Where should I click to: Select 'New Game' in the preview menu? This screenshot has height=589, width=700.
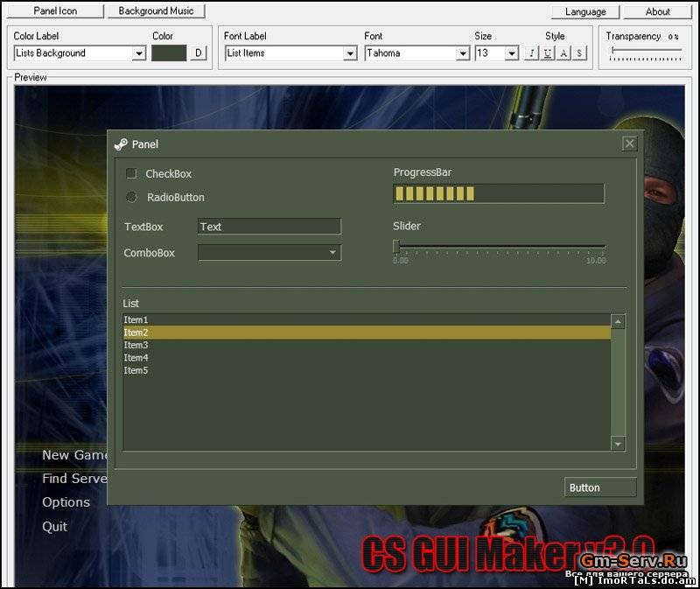point(74,455)
